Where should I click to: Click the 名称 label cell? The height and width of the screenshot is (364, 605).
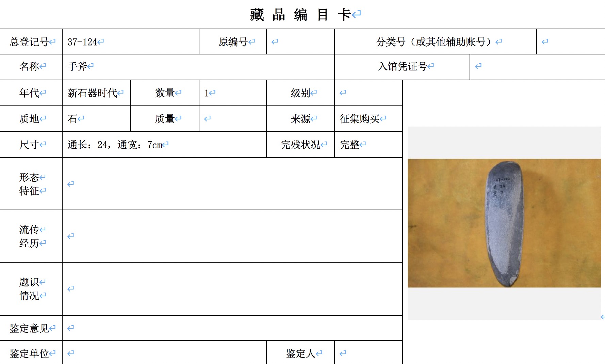(x=31, y=67)
